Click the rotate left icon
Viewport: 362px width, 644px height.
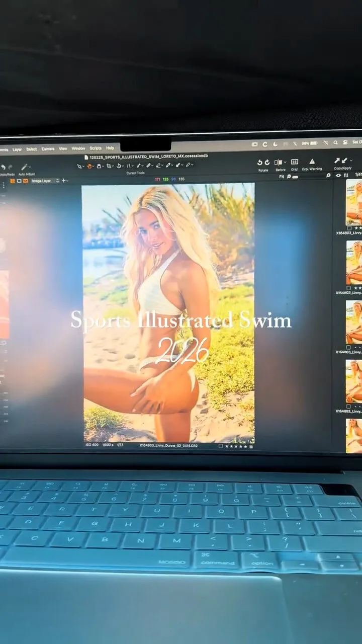[x=260, y=163]
